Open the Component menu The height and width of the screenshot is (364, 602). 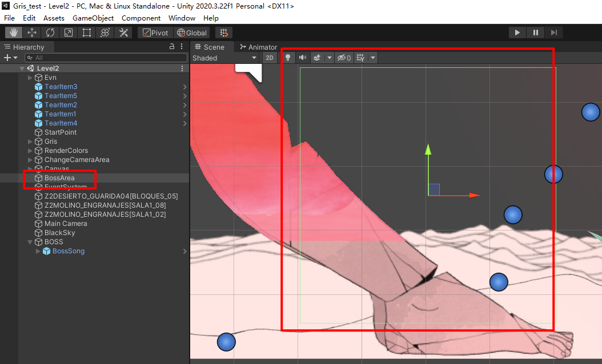pyautogui.click(x=141, y=18)
